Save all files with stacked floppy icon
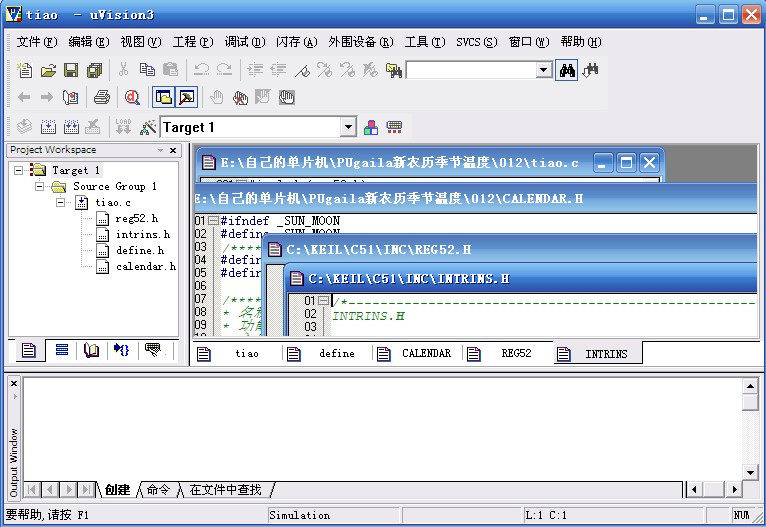The height and width of the screenshot is (527, 766). (x=94, y=70)
